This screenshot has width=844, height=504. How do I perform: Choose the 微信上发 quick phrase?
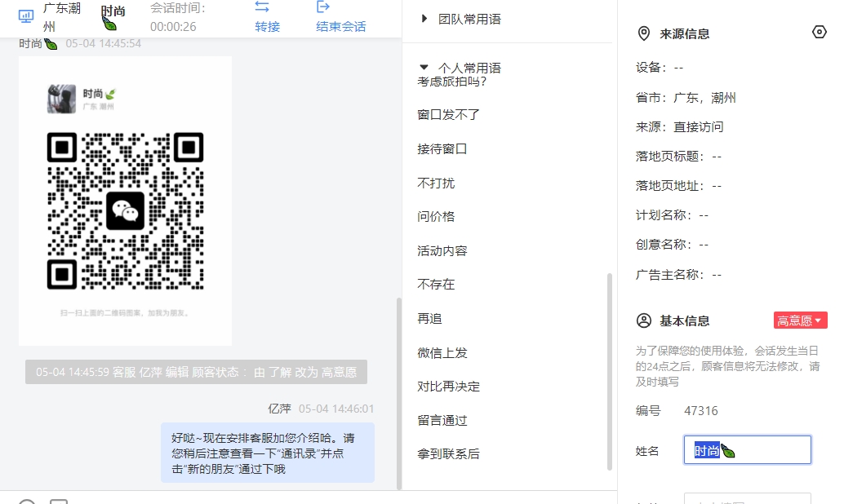point(442,353)
